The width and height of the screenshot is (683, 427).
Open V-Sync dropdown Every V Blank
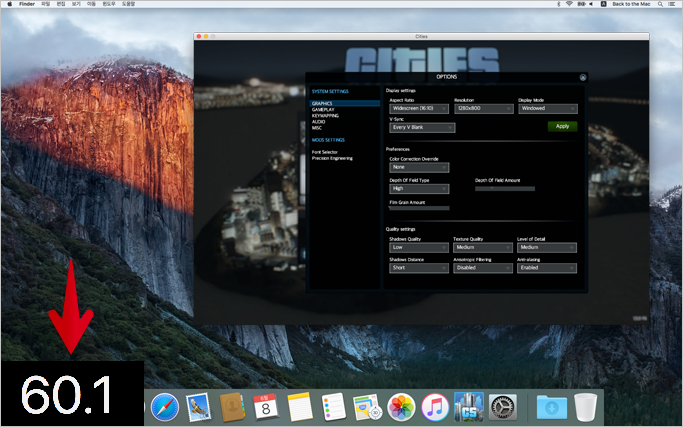(422, 128)
